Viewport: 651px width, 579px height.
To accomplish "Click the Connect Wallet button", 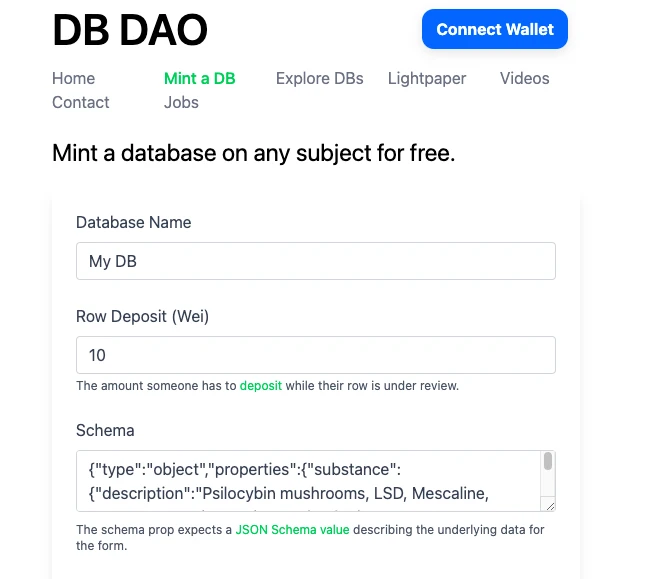I will click(494, 29).
